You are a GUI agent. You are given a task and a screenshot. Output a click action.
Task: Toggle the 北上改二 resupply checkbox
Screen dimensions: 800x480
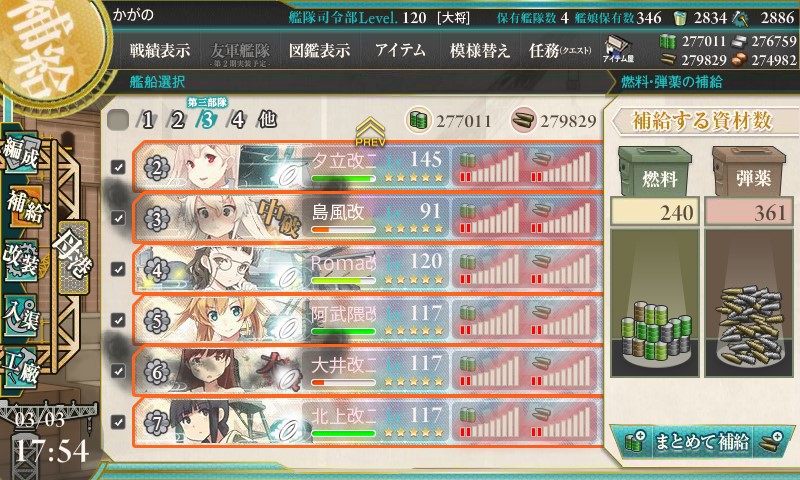(x=118, y=422)
